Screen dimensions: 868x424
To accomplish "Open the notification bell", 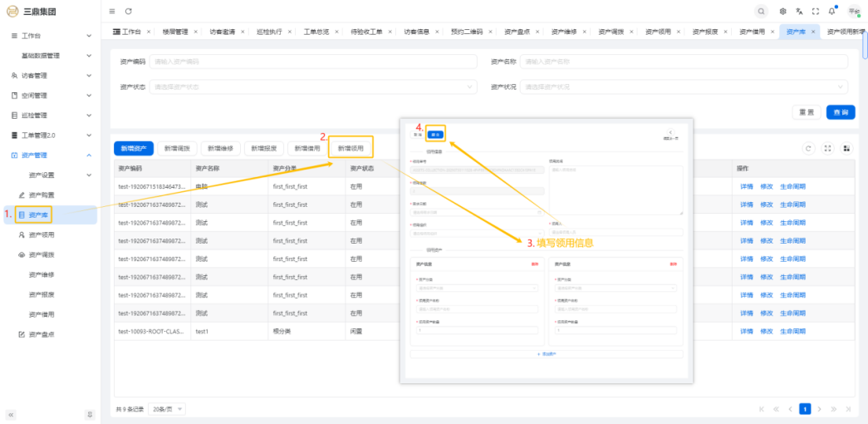I will (x=831, y=11).
